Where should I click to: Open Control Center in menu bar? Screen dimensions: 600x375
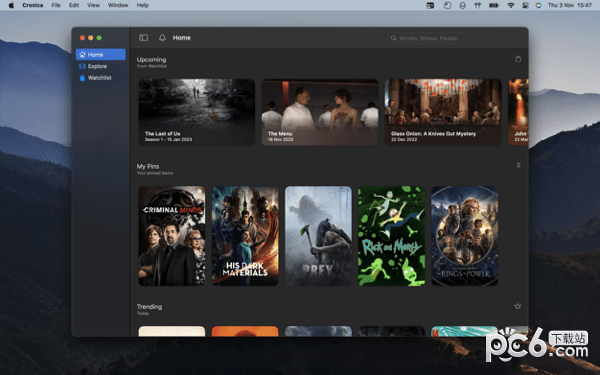pos(525,5)
